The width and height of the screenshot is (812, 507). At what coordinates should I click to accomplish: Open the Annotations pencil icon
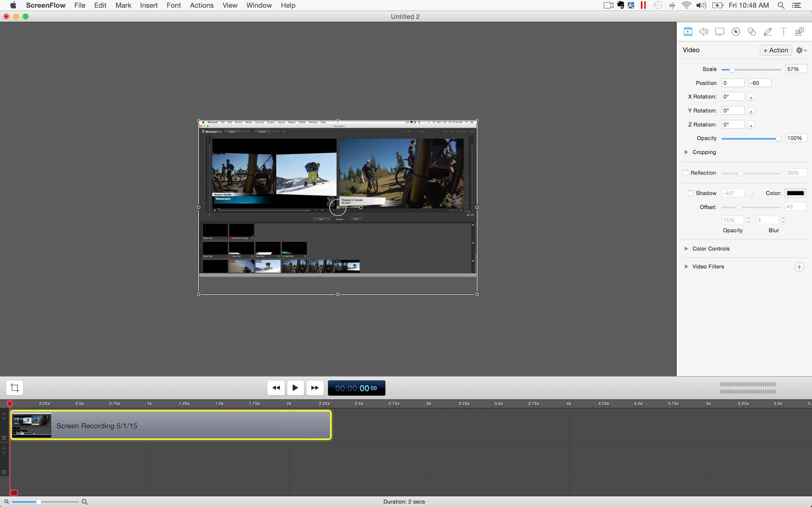pyautogui.click(x=768, y=32)
